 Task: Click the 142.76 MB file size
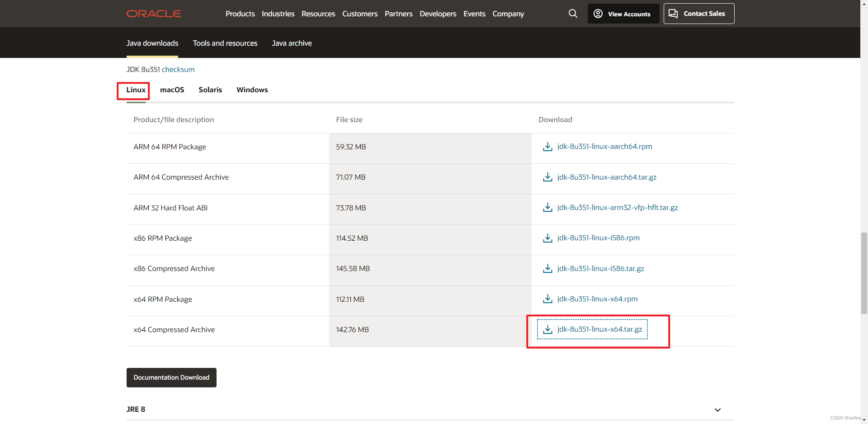pos(352,329)
